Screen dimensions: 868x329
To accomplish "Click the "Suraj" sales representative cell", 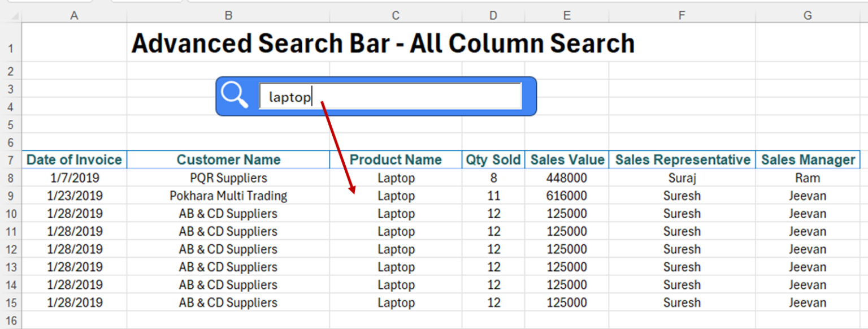I will point(682,178).
